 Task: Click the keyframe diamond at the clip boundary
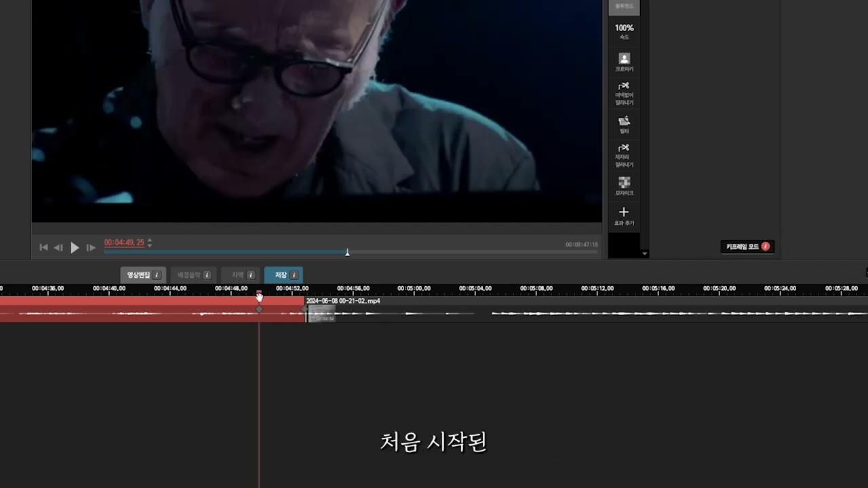pyautogui.click(x=304, y=309)
